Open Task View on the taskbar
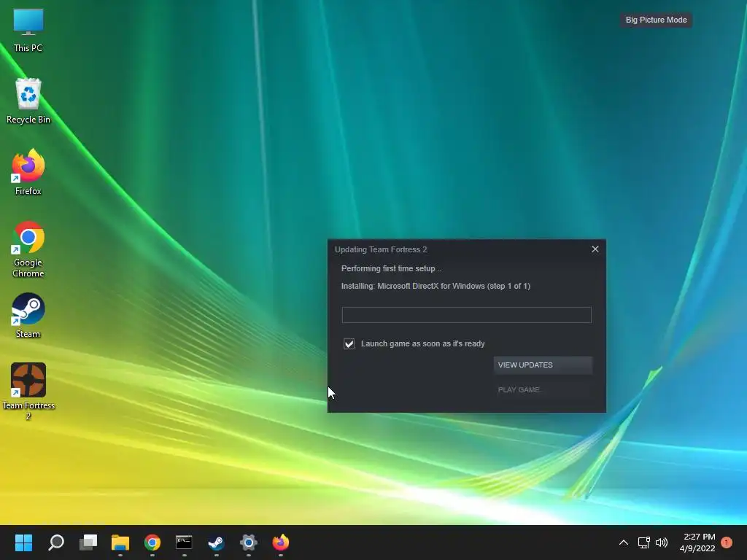This screenshot has width=747, height=560. coord(88,542)
